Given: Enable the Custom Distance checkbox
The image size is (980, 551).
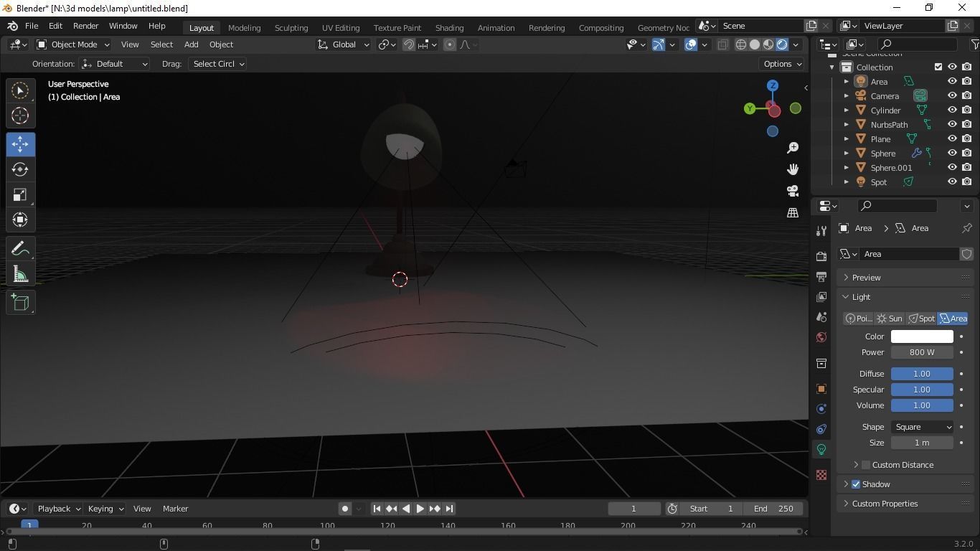Looking at the screenshot, I should pyautogui.click(x=866, y=465).
